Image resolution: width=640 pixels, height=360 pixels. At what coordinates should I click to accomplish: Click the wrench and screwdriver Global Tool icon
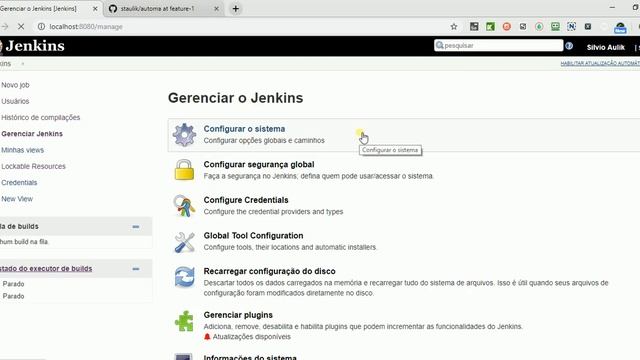184,242
